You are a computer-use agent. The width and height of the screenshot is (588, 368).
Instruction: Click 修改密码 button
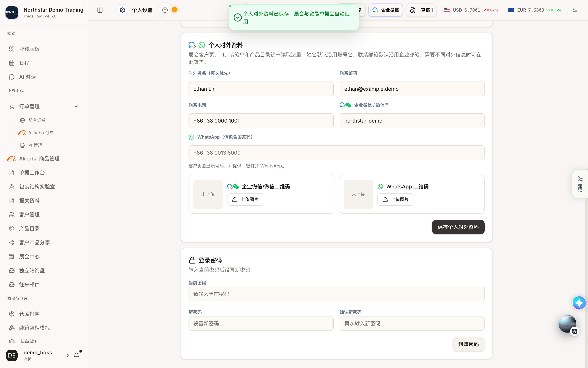click(468, 344)
